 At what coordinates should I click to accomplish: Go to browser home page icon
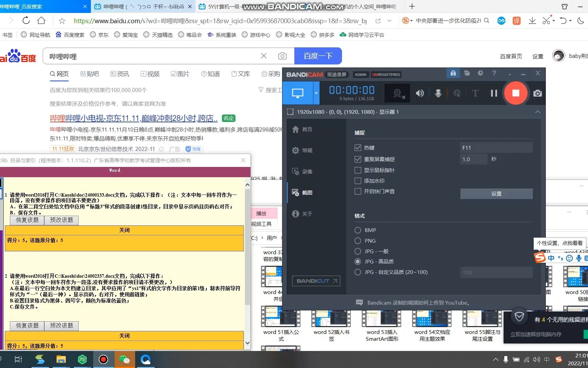[42, 20]
